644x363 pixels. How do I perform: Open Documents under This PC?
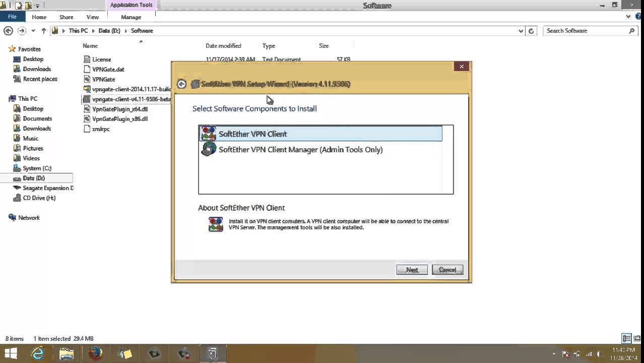[x=37, y=118]
